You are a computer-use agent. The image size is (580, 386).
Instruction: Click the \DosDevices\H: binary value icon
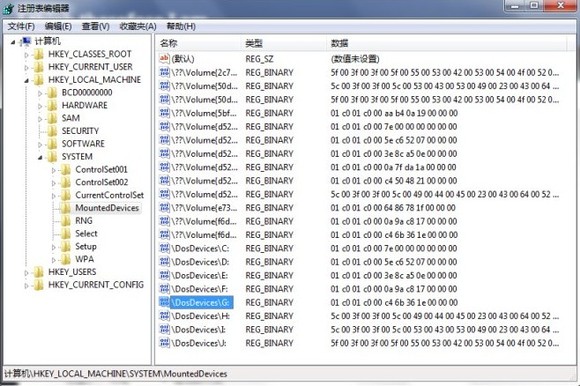coord(164,316)
